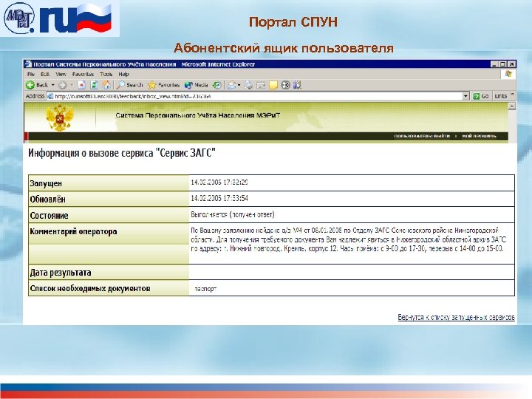Open the Favorites menu in menu bar
Viewport: 532px width, 399px height.
pyautogui.click(x=83, y=74)
